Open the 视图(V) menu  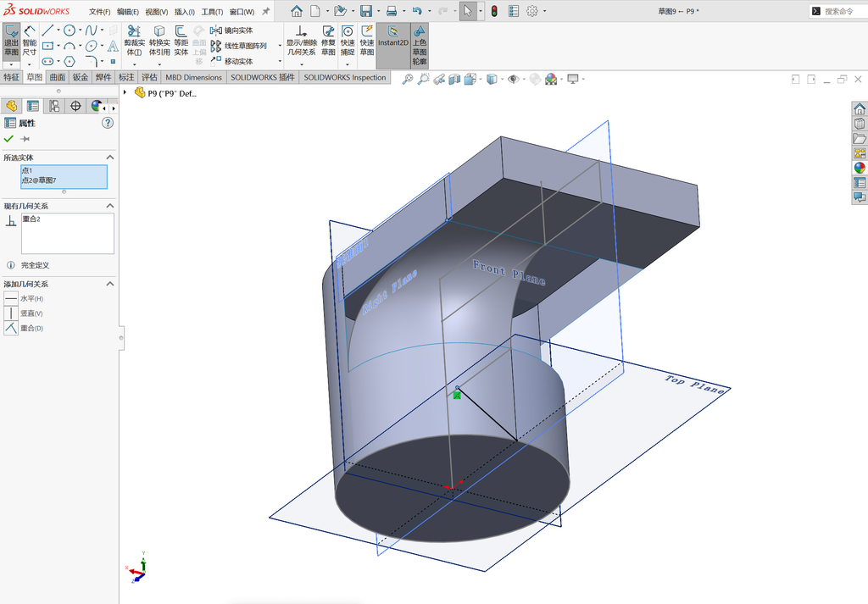pos(157,12)
